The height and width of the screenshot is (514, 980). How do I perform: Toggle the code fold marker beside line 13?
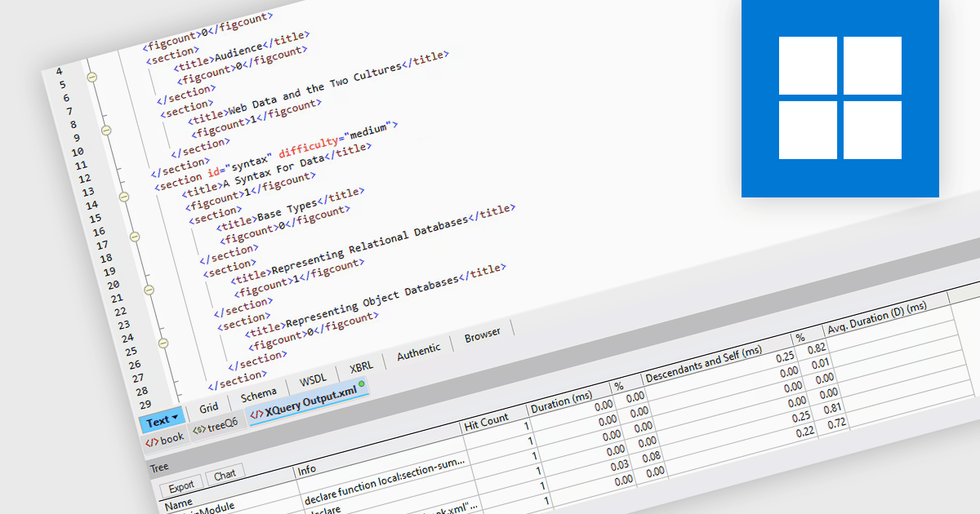point(123,196)
